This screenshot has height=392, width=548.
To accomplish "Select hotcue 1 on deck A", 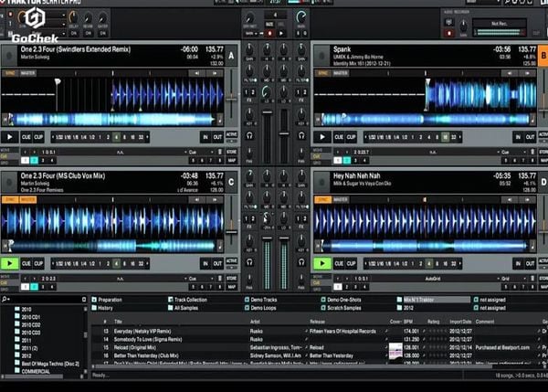I will pos(26,161).
